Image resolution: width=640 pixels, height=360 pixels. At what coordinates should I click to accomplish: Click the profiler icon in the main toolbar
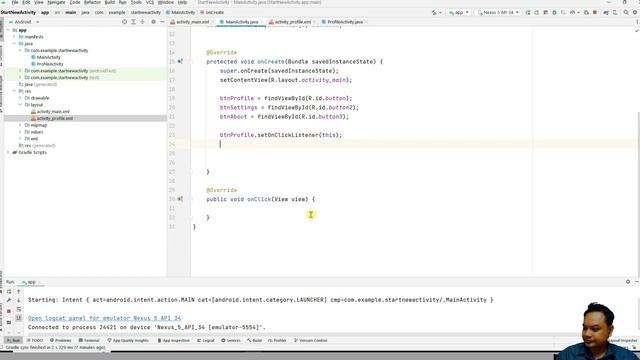(x=572, y=13)
